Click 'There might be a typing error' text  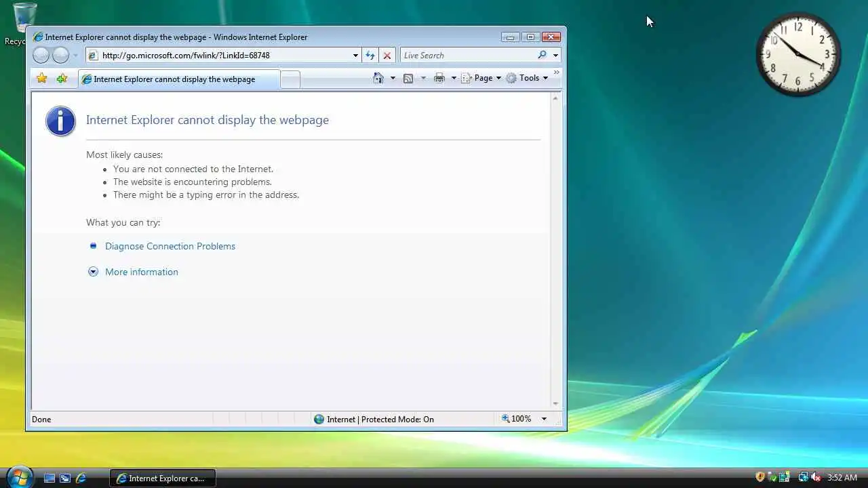[206, 195]
